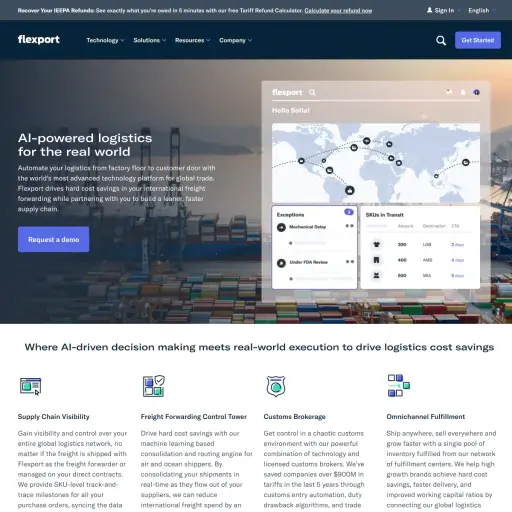Open the Sign In dropdown
The height and width of the screenshot is (512, 512).
click(x=444, y=10)
